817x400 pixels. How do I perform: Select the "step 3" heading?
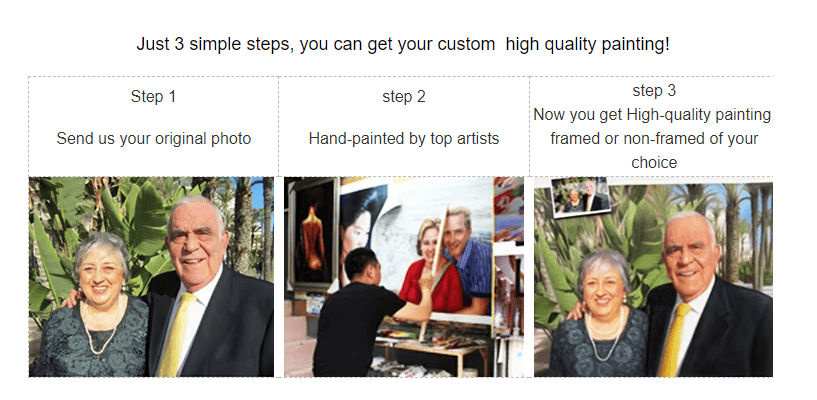(653, 90)
